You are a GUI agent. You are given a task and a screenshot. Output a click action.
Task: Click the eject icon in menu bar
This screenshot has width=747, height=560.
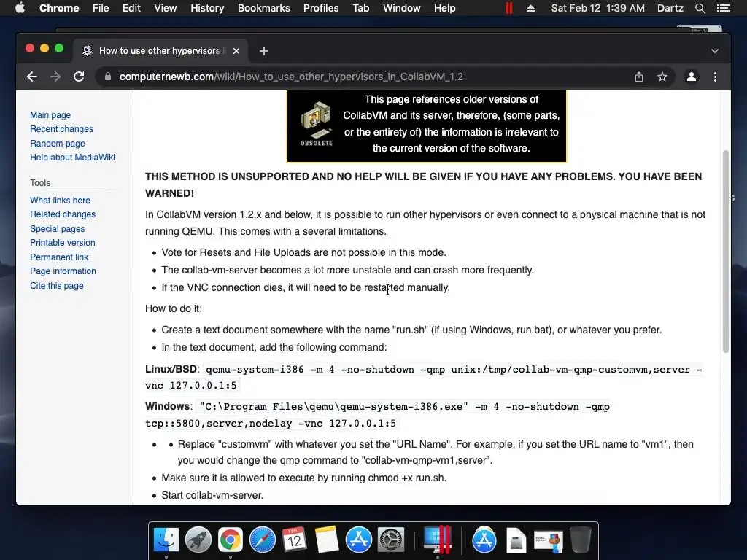coord(530,8)
